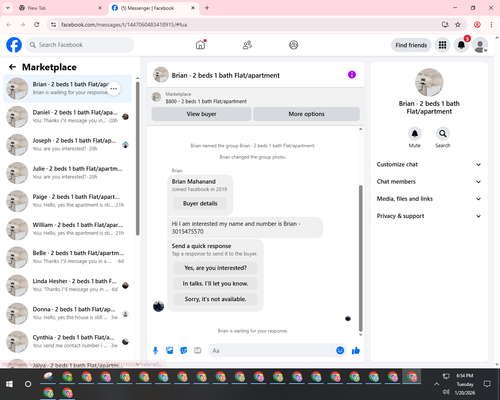Select the Messenger | Facebook tab
Image resolution: width=500 pixels, height=400 pixels.
153,8
